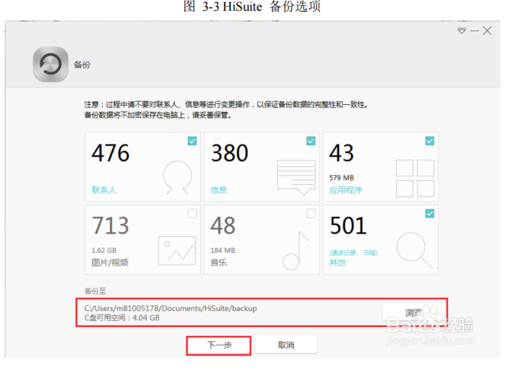Click the C盘可用空间 4.04 GB text

[x=122, y=318]
